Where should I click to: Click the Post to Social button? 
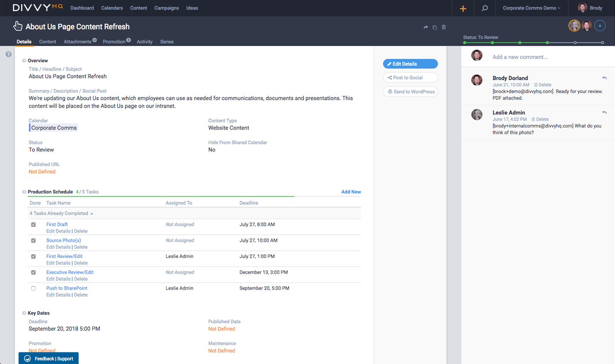[x=410, y=77]
